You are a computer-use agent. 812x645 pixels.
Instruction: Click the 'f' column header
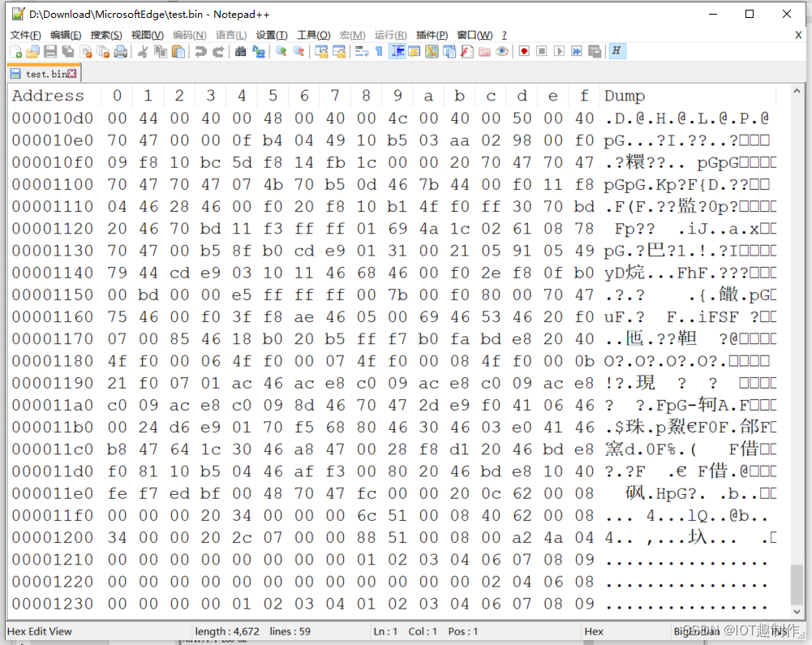584,95
